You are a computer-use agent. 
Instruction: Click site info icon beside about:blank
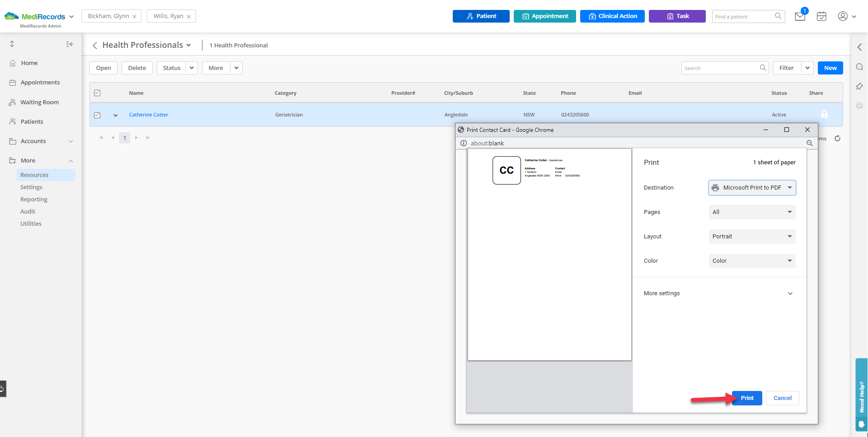point(463,143)
